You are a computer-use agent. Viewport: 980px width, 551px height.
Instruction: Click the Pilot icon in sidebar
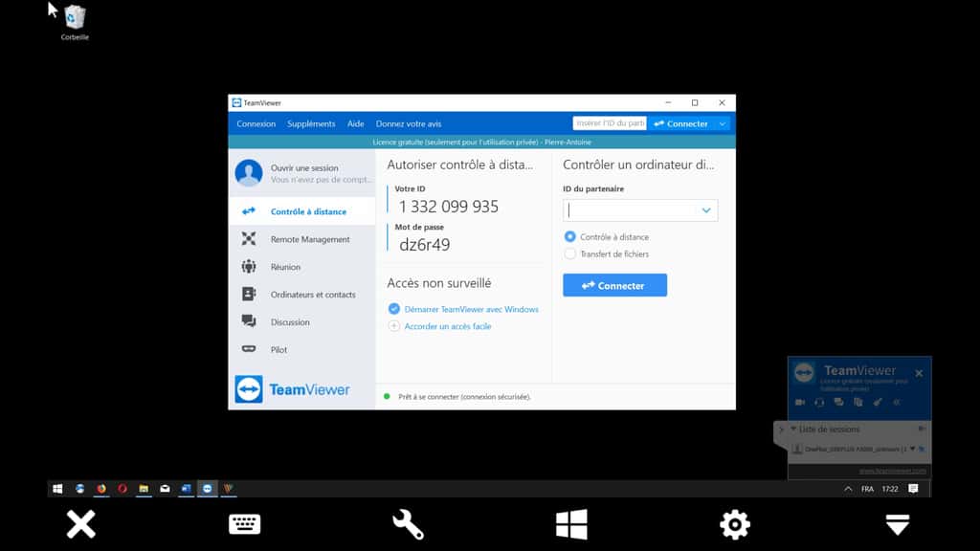[x=249, y=348]
